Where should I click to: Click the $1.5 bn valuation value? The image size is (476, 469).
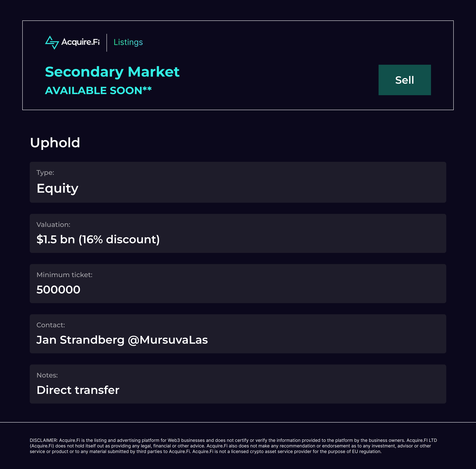point(56,239)
